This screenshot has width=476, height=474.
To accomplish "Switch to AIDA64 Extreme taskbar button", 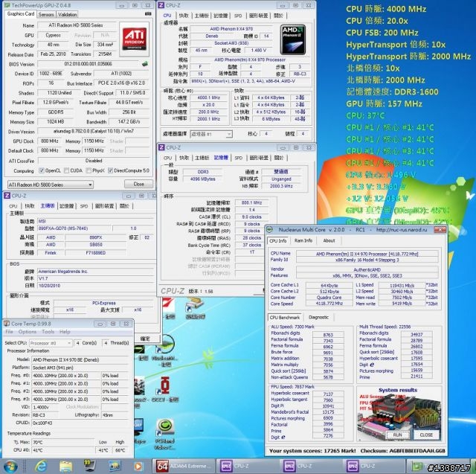I will point(184,466).
